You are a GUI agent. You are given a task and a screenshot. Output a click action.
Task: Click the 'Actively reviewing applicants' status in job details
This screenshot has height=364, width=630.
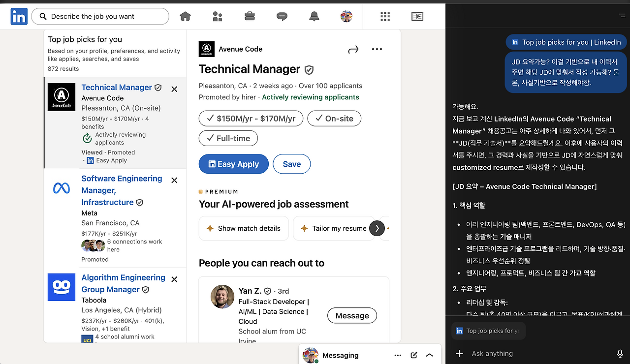[x=311, y=97]
